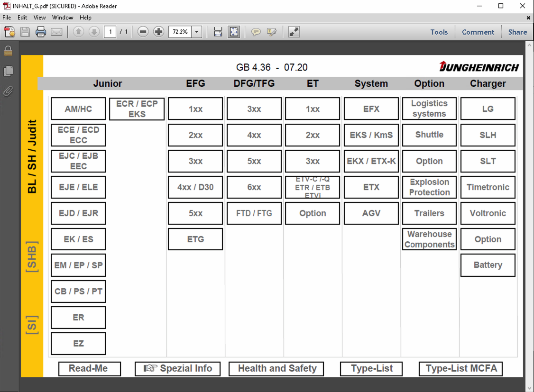Open the Window menu

[62, 18]
